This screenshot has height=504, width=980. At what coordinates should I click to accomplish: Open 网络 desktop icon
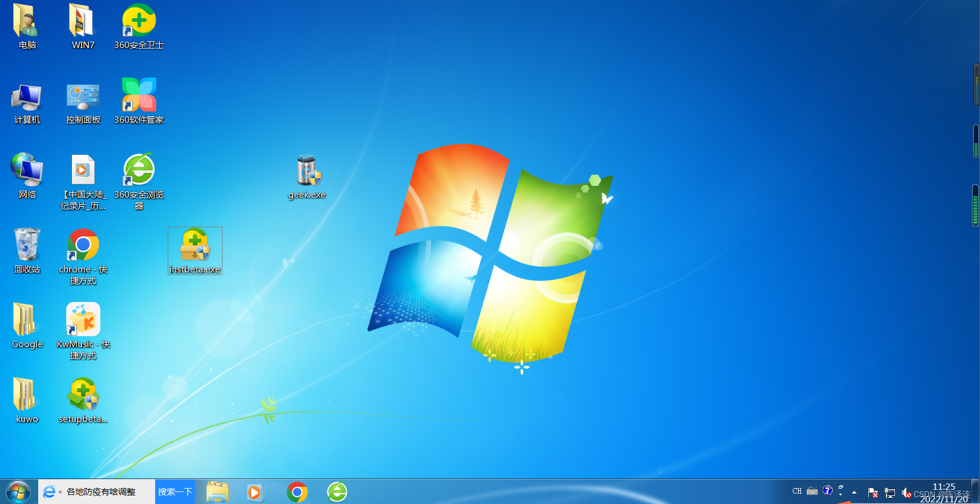(x=27, y=176)
